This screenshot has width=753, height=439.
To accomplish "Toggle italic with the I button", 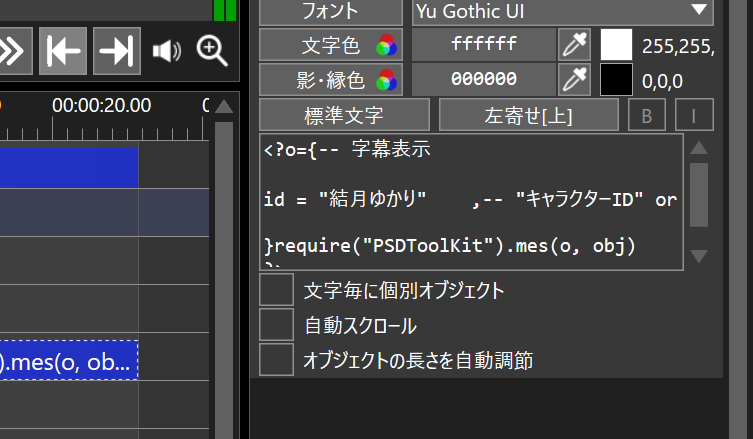I will click(x=693, y=115).
